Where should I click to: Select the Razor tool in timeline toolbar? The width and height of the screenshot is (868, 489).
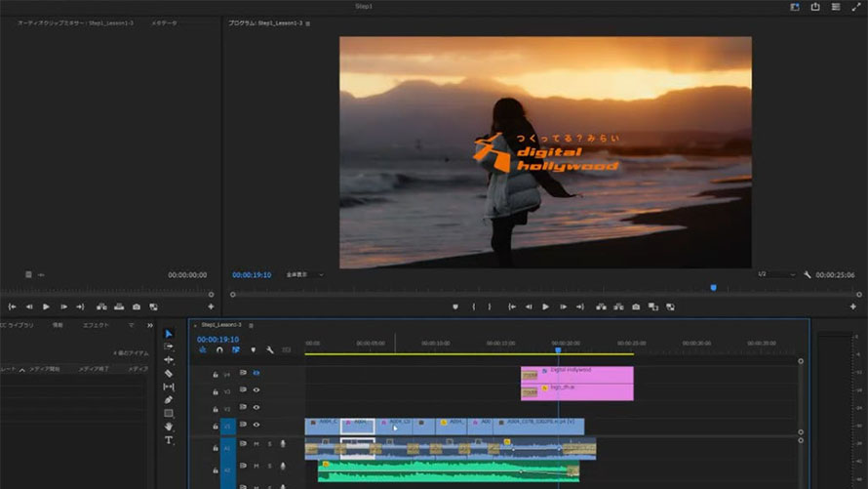click(169, 373)
